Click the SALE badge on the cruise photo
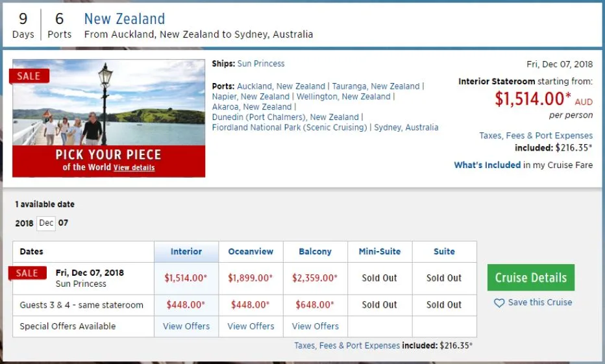 (29, 76)
